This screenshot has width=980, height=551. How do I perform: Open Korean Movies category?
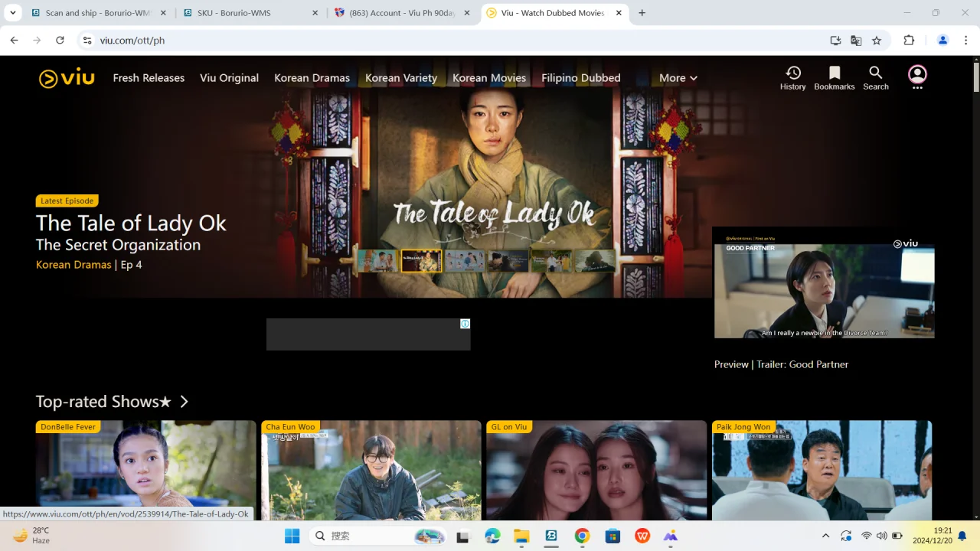tap(489, 77)
